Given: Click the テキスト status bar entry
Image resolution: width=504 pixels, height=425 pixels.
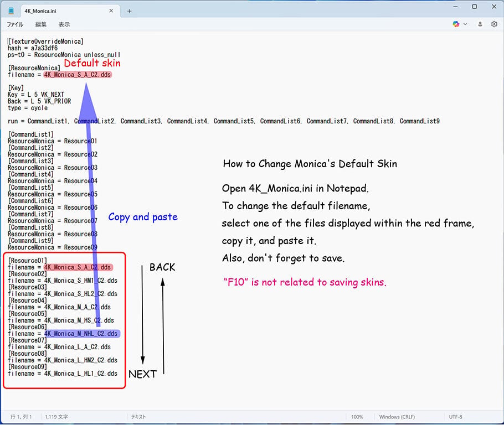Looking at the screenshot, I should 138,417.
